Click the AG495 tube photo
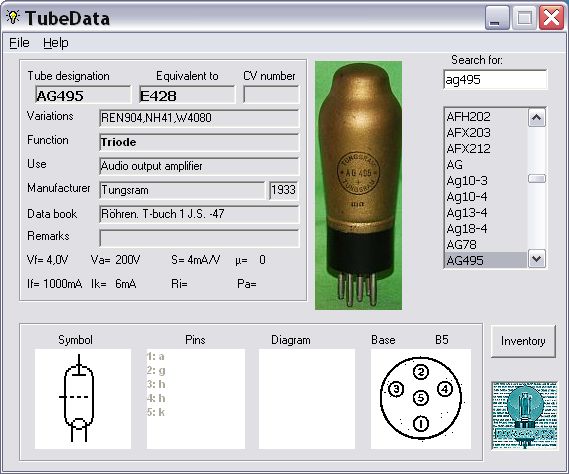The height and width of the screenshot is (474, 569). coord(359,185)
